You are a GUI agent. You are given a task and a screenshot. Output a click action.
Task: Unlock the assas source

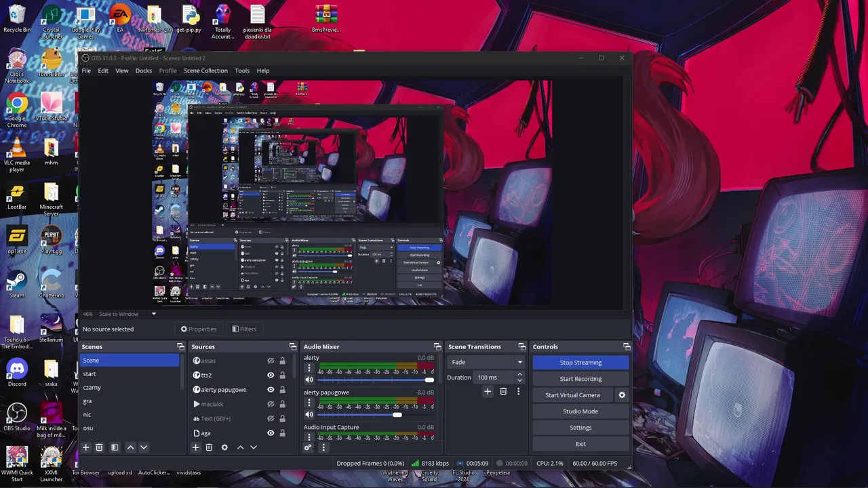[x=282, y=361]
